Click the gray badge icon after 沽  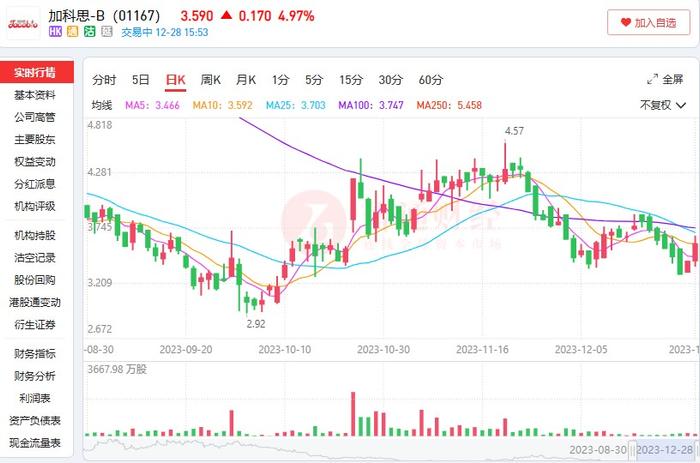(107, 32)
